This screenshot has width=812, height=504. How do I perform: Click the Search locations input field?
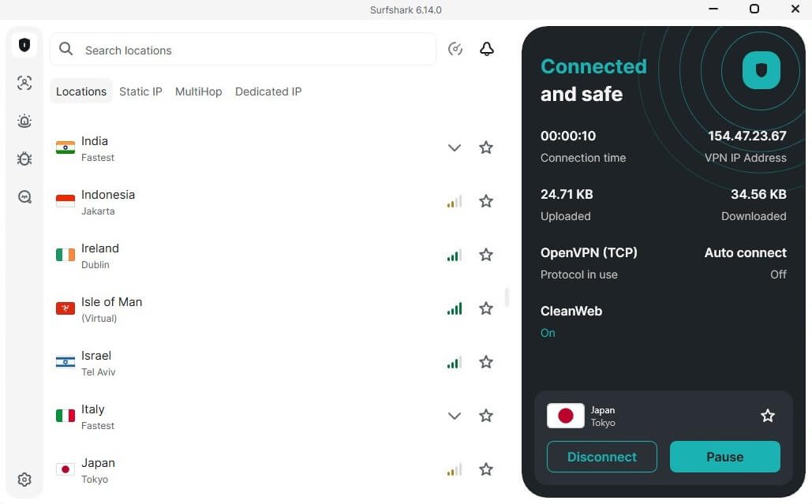click(x=243, y=50)
